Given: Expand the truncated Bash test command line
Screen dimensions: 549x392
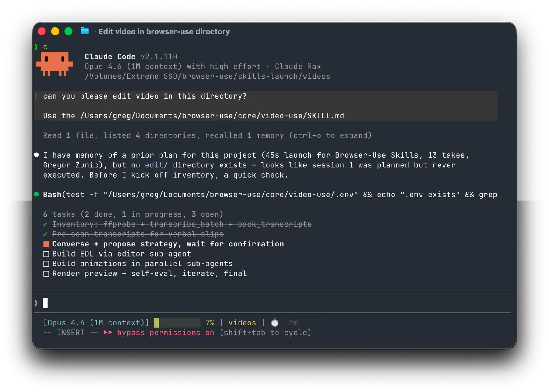Looking at the screenshot, I should click(270, 195).
